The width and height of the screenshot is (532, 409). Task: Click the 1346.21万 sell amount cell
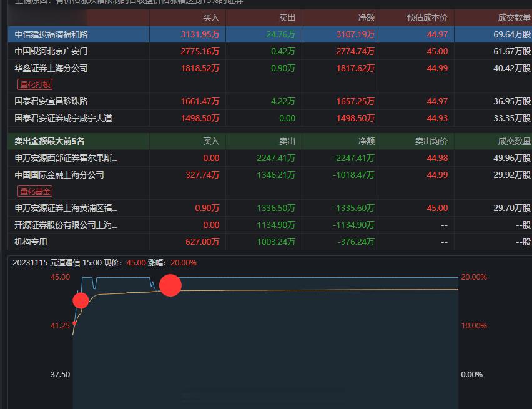point(276,175)
